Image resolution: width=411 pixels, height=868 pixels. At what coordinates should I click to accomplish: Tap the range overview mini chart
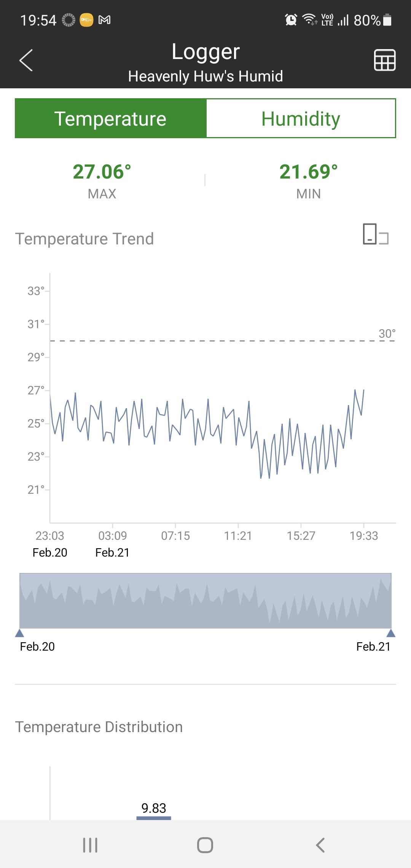(205, 601)
